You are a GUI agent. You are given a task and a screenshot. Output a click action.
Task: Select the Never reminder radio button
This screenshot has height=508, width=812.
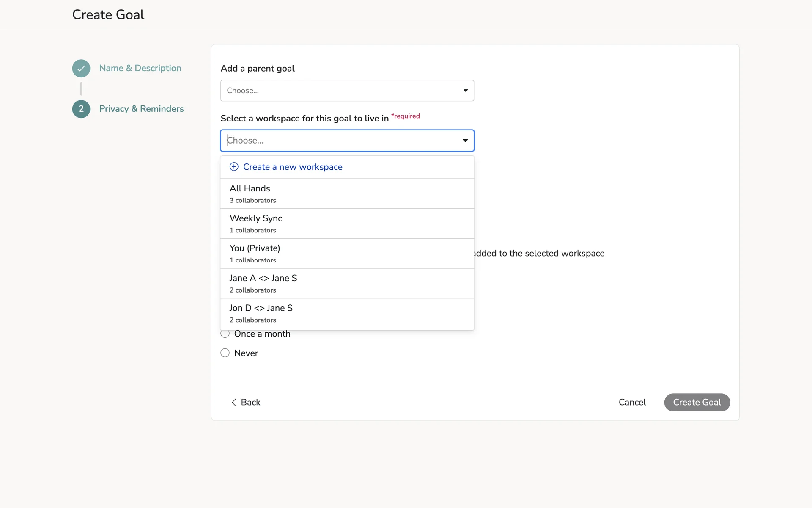click(225, 353)
